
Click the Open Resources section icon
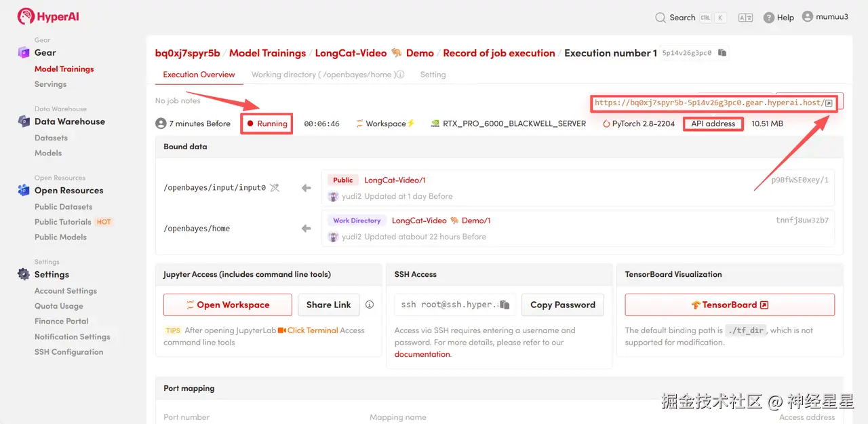pos(23,191)
